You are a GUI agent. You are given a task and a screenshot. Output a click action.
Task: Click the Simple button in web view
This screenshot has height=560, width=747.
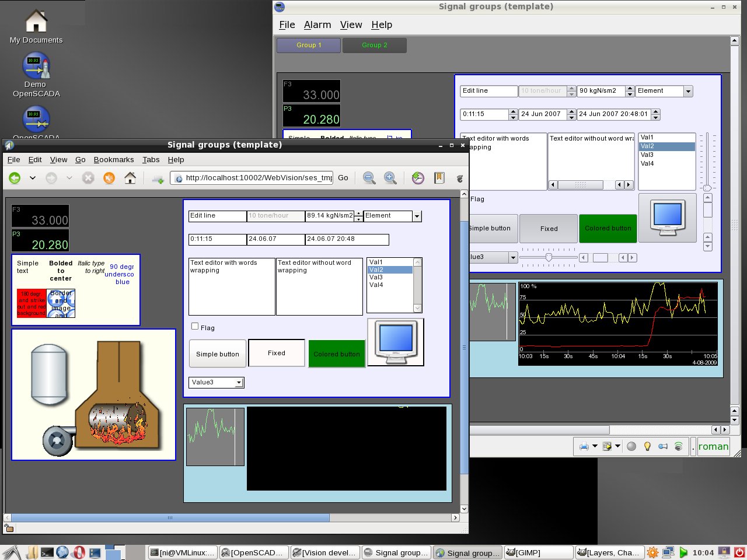[217, 354]
